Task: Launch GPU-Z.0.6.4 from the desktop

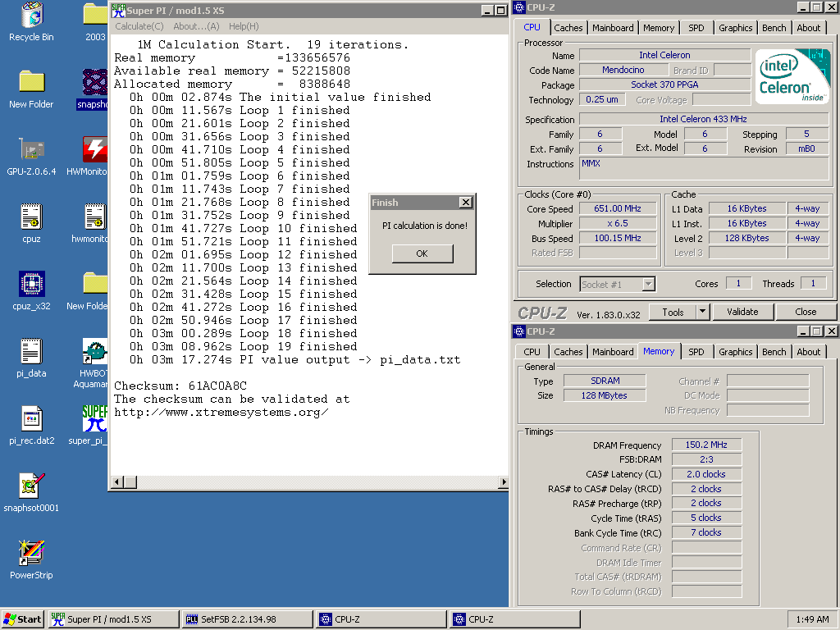Action: click(32, 149)
